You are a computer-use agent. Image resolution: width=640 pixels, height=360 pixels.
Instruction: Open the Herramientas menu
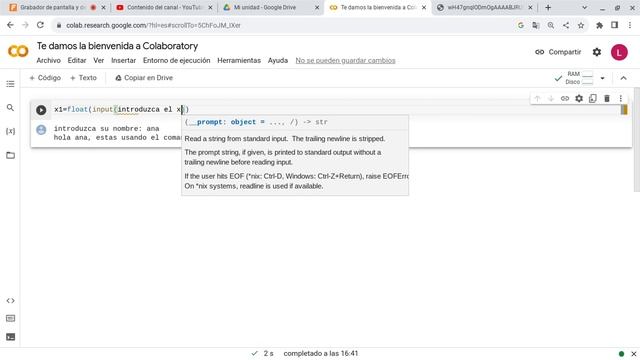(239, 60)
